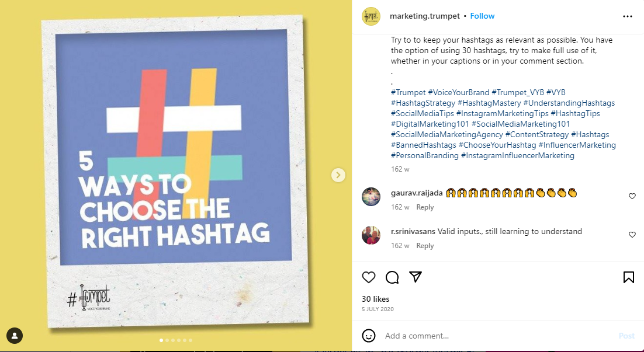Open r.srinivasans profile avatar
Screen dimensions: 644x352
pyautogui.click(x=371, y=235)
